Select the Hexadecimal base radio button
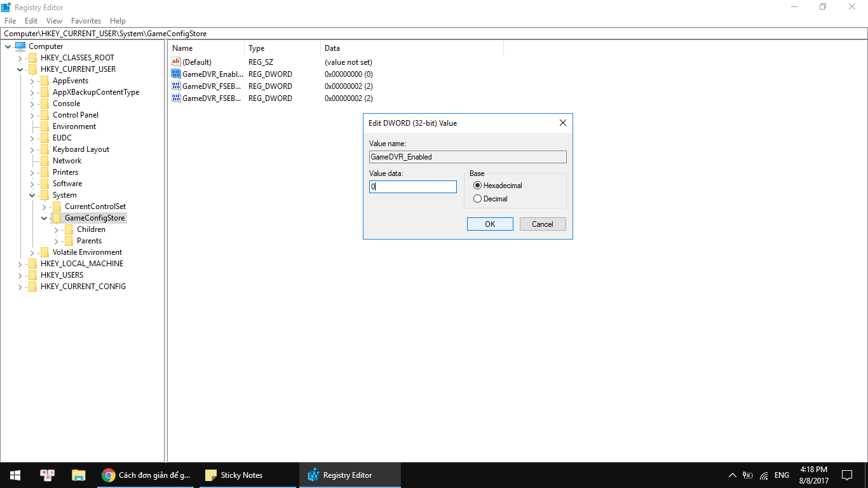868x488 pixels. (477, 186)
